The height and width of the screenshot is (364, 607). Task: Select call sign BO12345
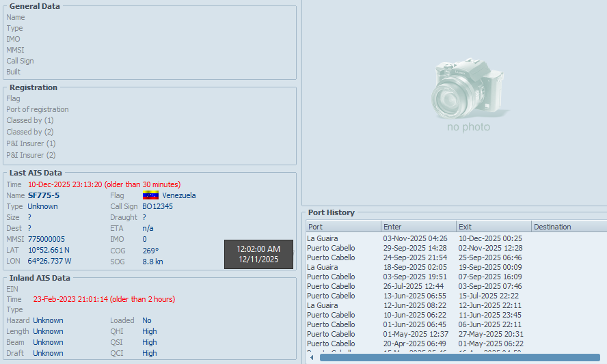[157, 206]
